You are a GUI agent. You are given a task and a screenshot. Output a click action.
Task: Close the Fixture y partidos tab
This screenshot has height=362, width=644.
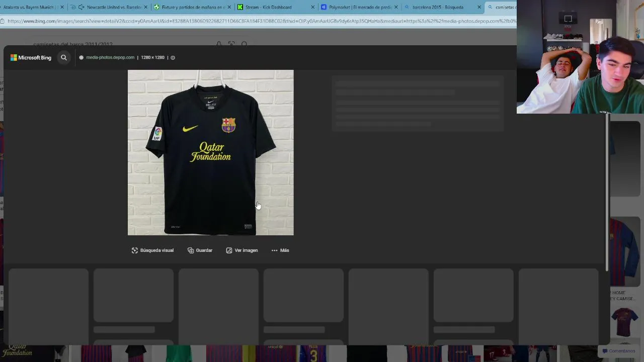[x=229, y=7]
